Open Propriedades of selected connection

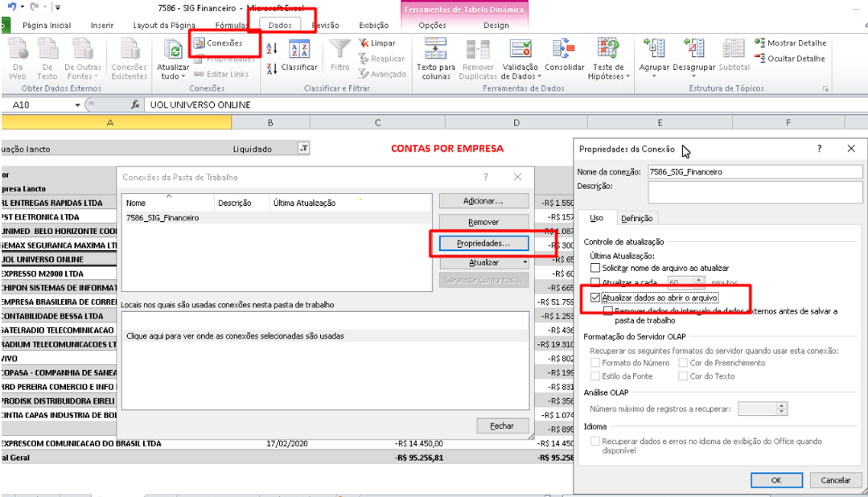click(x=483, y=244)
